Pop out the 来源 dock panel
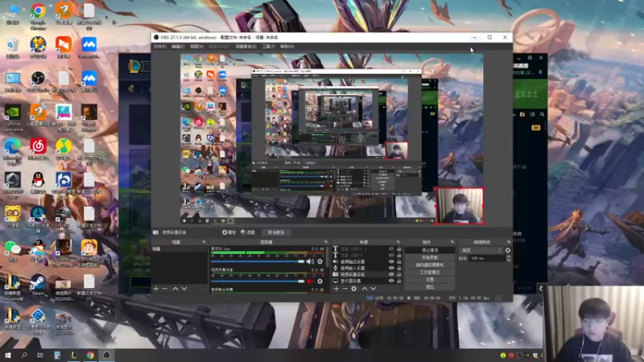Viewport: 644px width, 362px height. pos(398,242)
